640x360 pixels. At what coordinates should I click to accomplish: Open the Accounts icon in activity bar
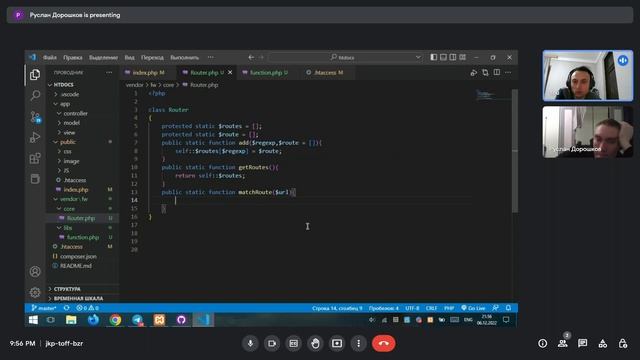(35, 271)
